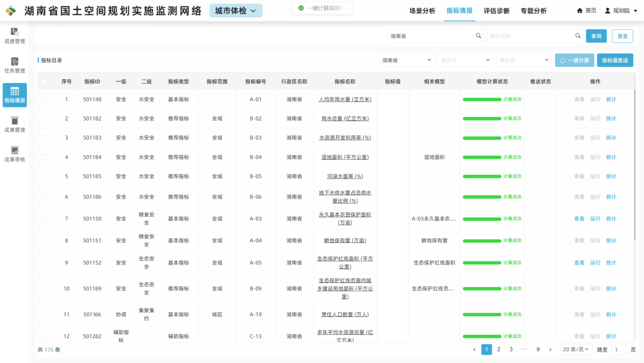
Task: Click the search icon in 湖南省 field
Action: (478, 36)
